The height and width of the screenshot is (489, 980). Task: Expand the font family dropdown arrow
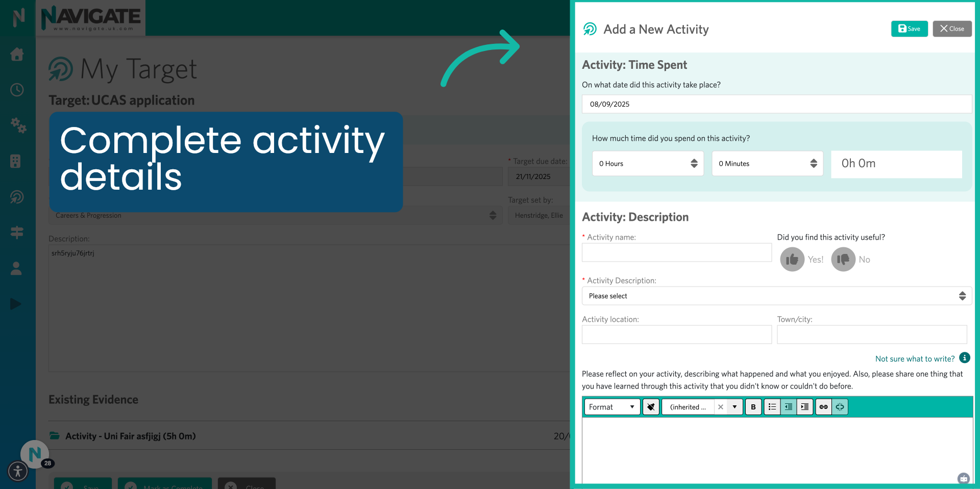[x=734, y=407]
